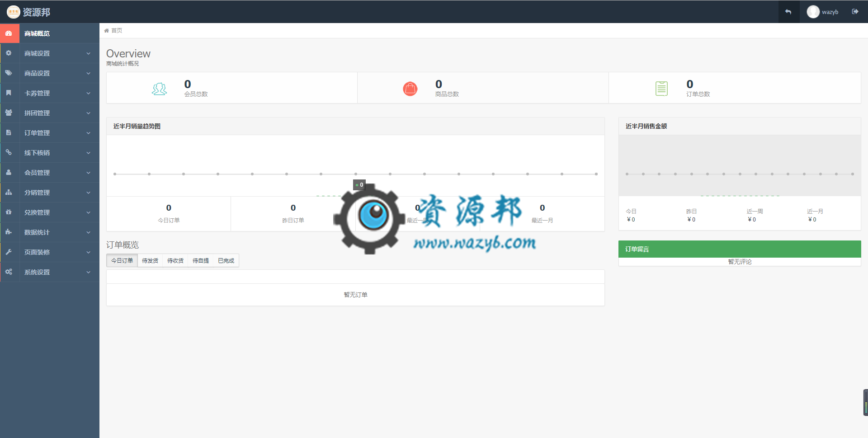This screenshot has width=868, height=438.
Task: Click the 商城设置 gear icon in sidebar
Action: point(9,53)
